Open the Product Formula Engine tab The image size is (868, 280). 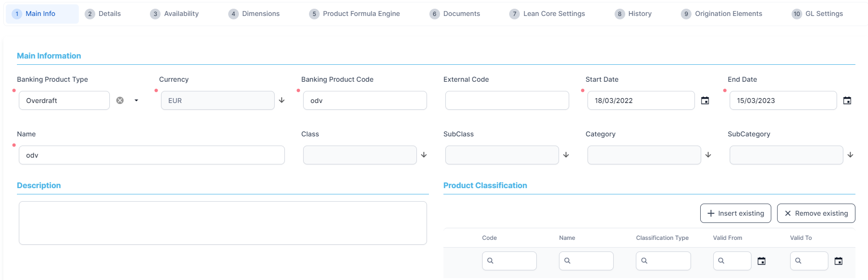pos(355,14)
